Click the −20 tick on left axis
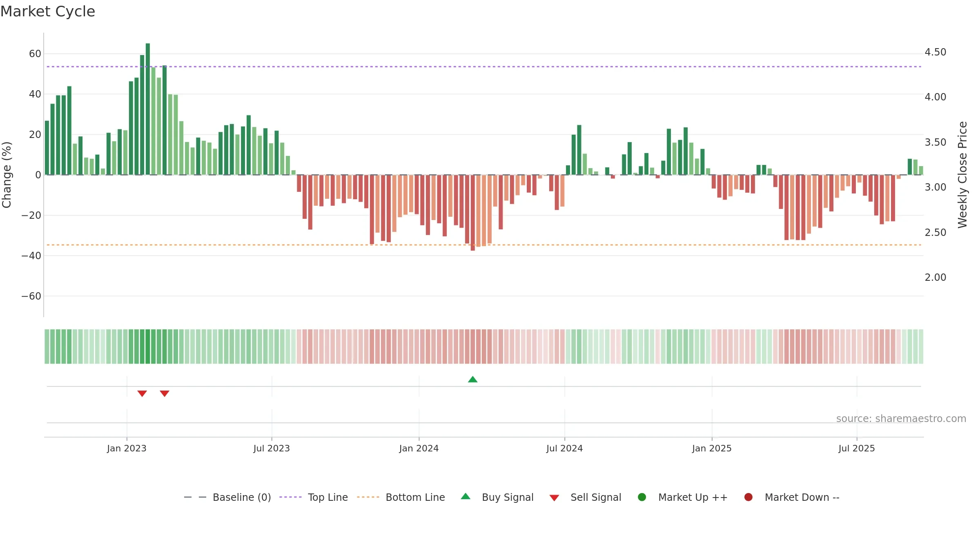 click(31, 216)
